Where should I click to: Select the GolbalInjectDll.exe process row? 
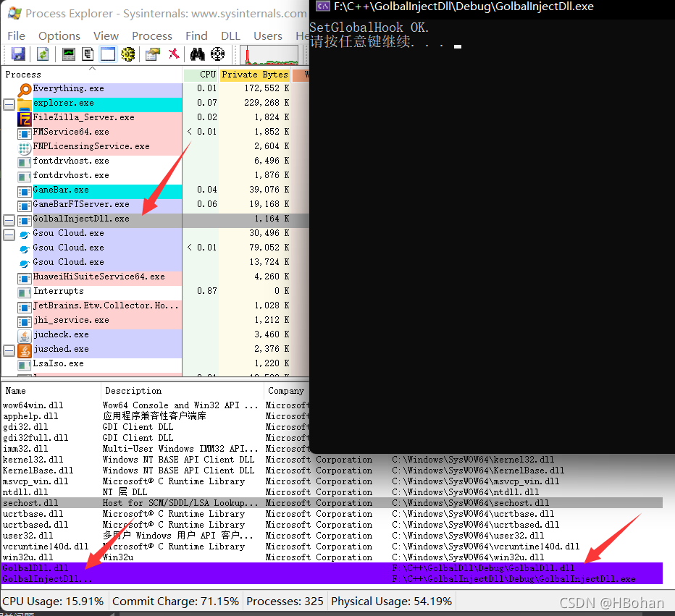coord(155,219)
